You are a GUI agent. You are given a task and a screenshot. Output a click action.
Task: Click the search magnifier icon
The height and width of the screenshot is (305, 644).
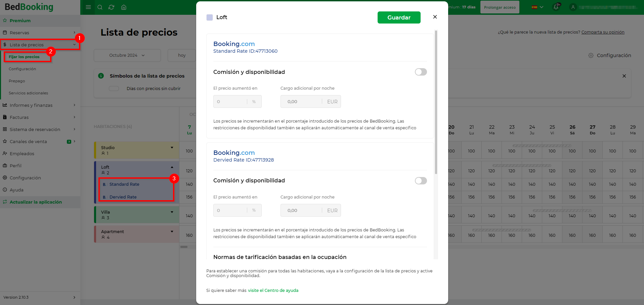click(x=100, y=7)
